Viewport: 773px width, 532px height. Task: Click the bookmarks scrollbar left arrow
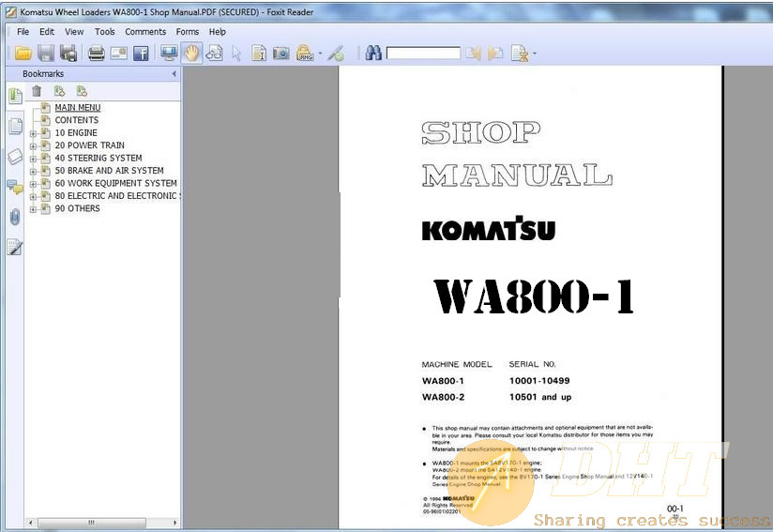tap(31, 522)
